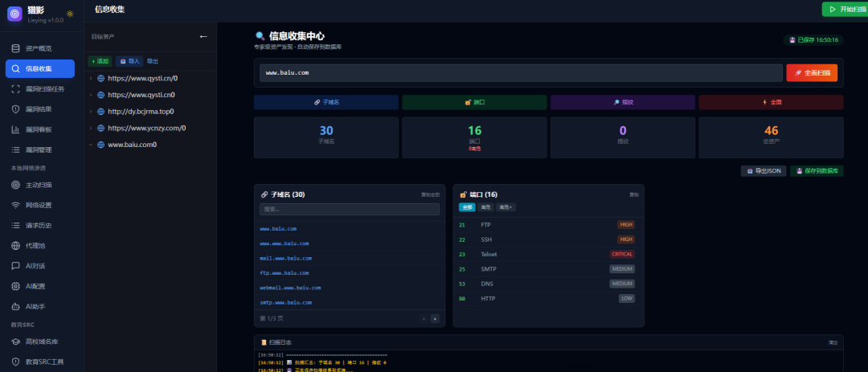Click the CRITICAL badge on Telnet row
The width and height of the screenshot is (868, 372).
[622, 254]
